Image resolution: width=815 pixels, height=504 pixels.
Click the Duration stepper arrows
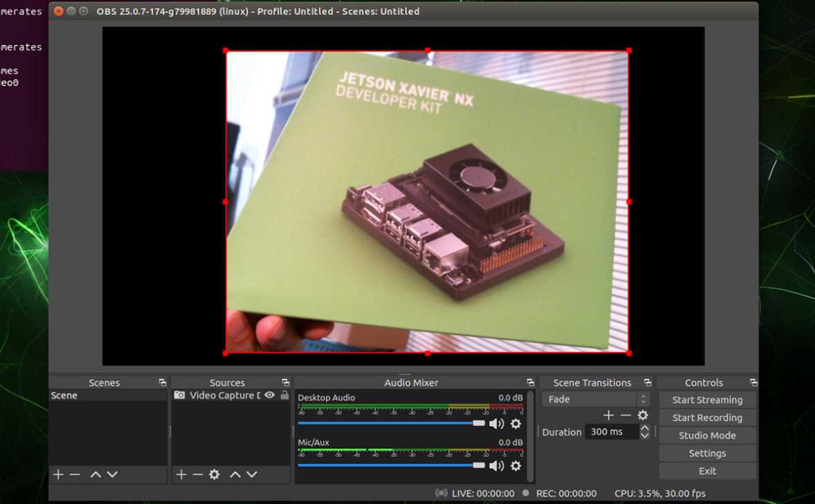click(x=644, y=432)
